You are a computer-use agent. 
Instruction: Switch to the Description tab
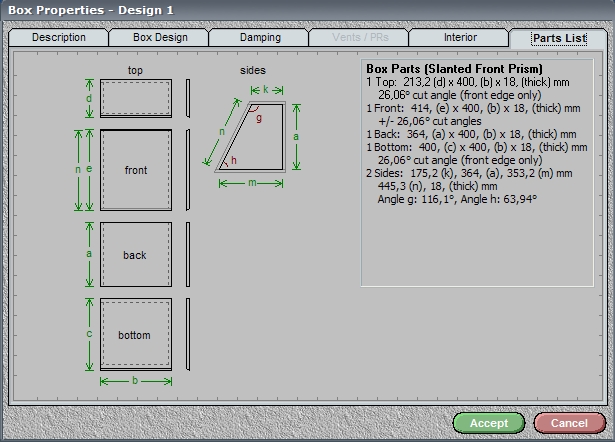click(x=59, y=38)
